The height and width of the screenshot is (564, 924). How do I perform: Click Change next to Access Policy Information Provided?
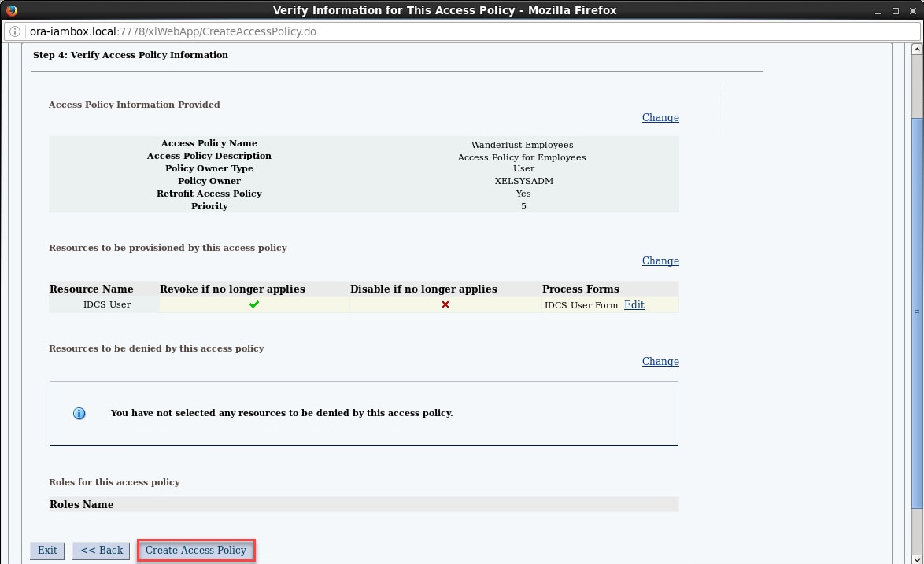pos(660,117)
